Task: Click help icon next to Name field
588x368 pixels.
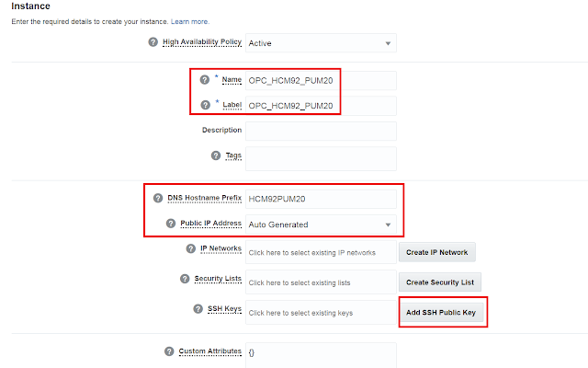Action: tap(205, 80)
